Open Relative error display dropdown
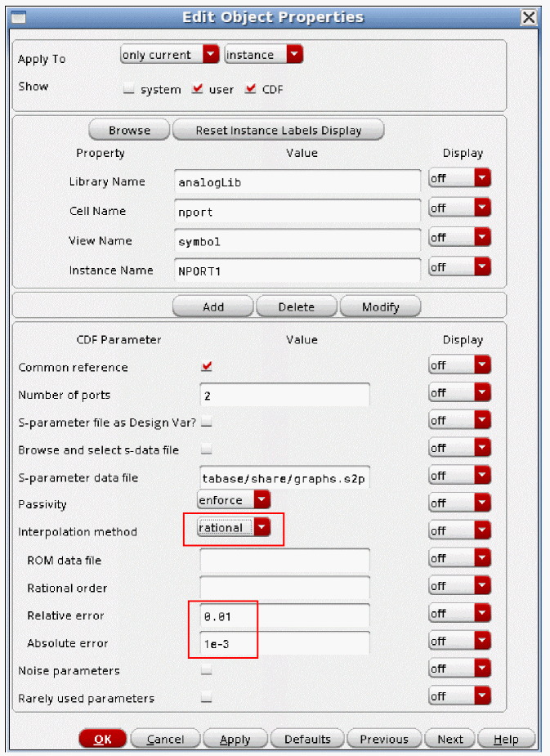550x756 pixels. [460, 613]
